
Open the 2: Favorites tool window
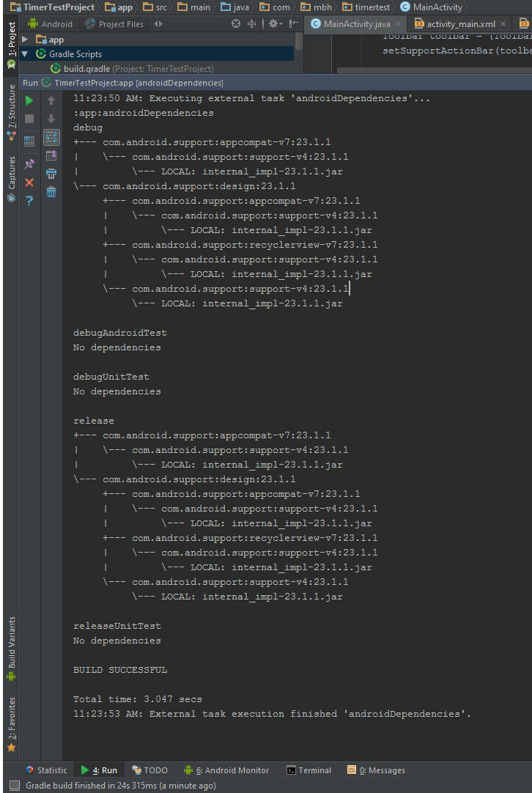point(11,724)
